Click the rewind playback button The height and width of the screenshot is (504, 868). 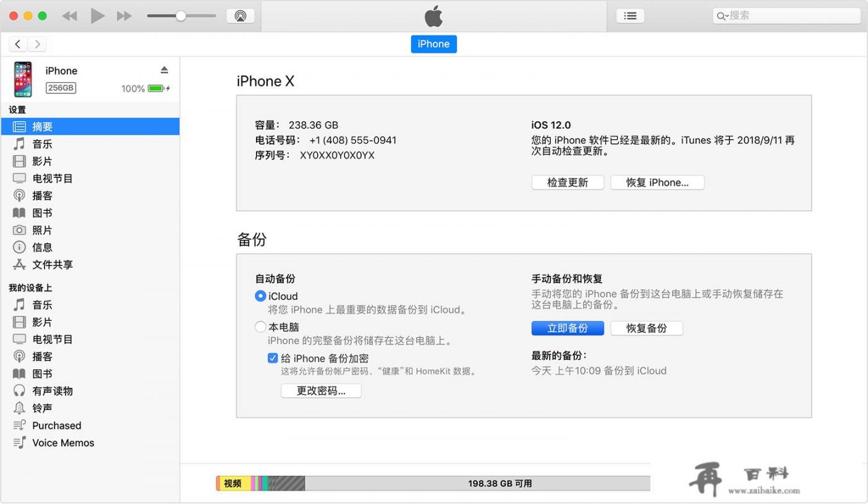(70, 16)
